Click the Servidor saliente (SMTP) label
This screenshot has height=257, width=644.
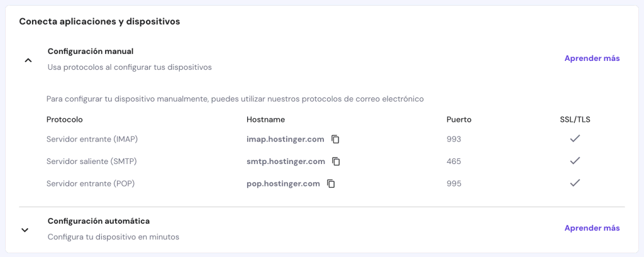pyautogui.click(x=91, y=161)
